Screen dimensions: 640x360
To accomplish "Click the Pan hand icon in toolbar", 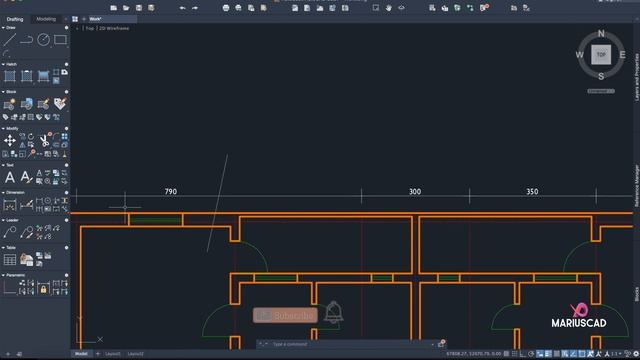I will (x=389, y=8).
